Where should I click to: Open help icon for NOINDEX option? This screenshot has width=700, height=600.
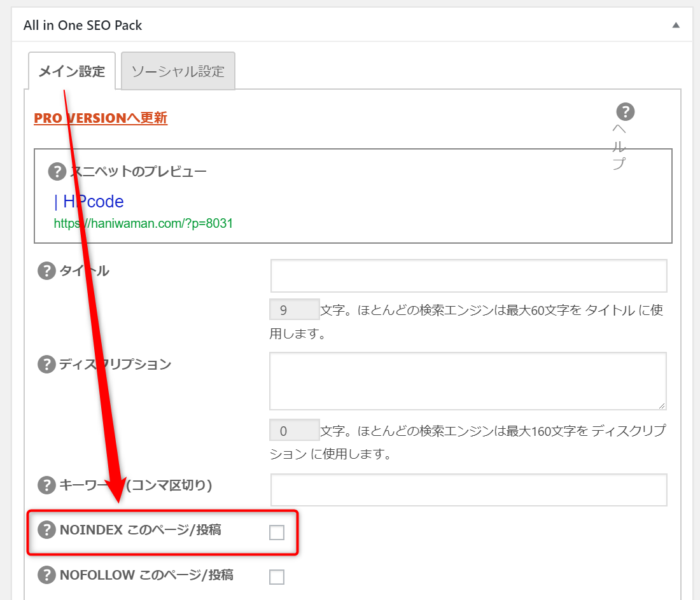point(45,529)
